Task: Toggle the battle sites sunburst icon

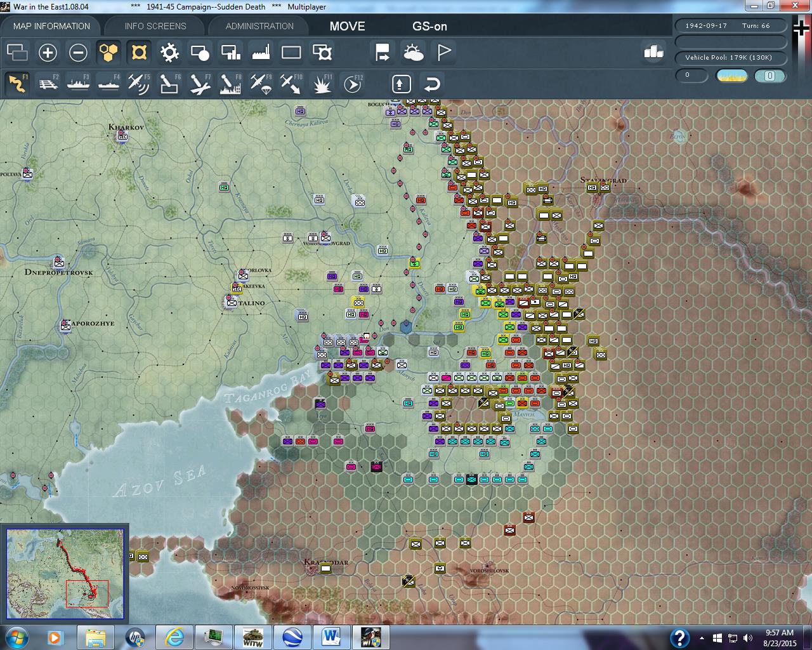Action: click(169, 52)
